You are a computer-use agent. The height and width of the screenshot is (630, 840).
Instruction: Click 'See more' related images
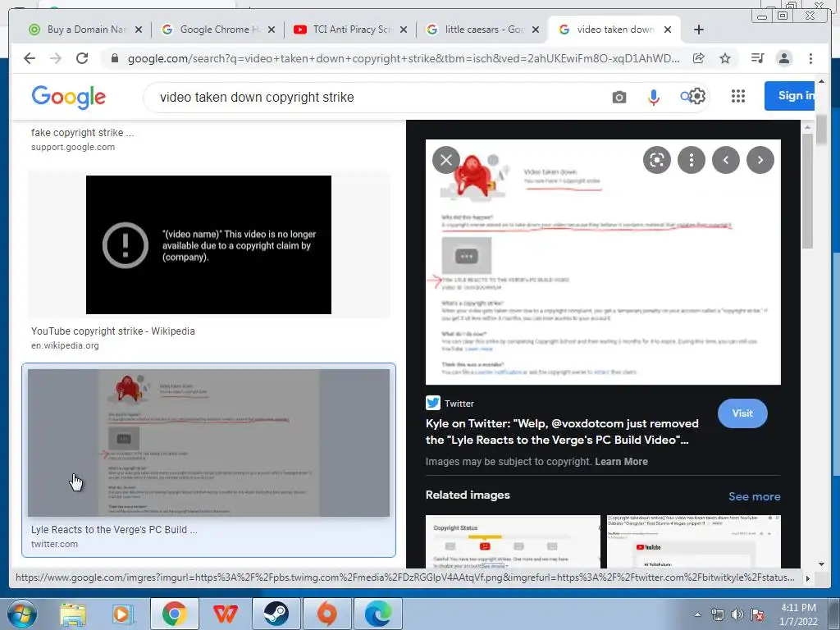755,496
